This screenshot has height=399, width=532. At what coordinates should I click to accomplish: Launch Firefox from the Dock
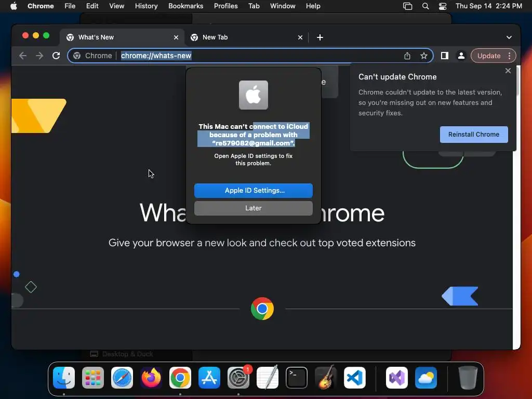click(x=151, y=378)
